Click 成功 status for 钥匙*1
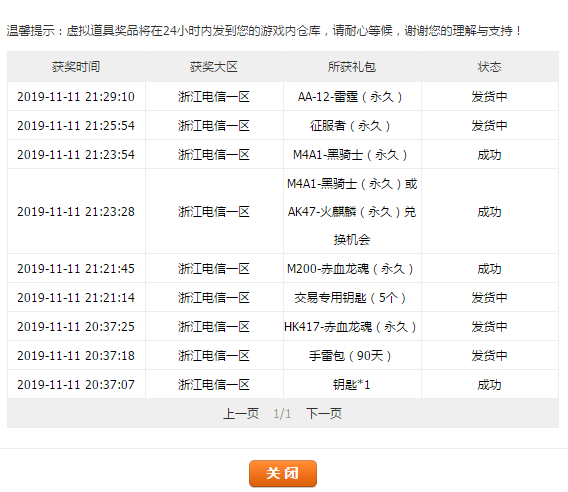Screen dimensions: 568x492 click(x=489, y=384)
